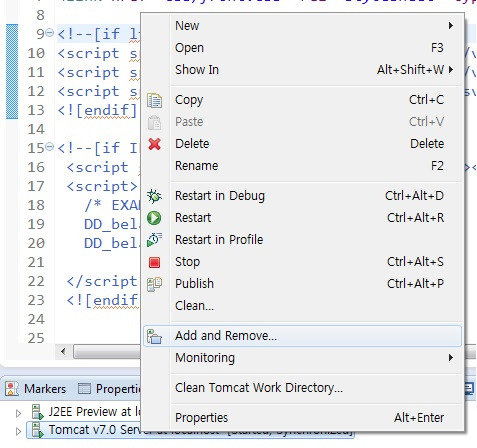Click the red Stop square icon

coord(154,262)
